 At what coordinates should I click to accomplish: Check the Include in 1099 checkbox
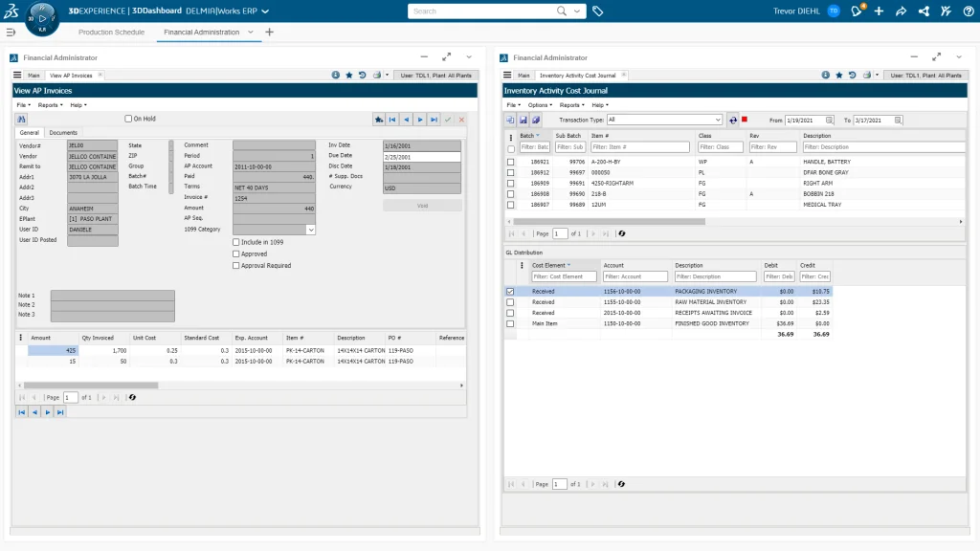[x=236, y=242]
